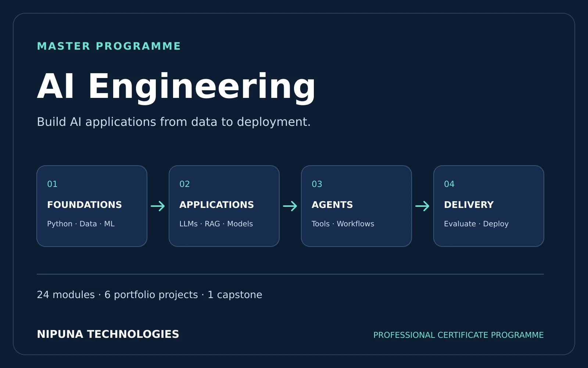
Task: Click the LLMs · RAG · Models subtitle
Action: point(216,224)
